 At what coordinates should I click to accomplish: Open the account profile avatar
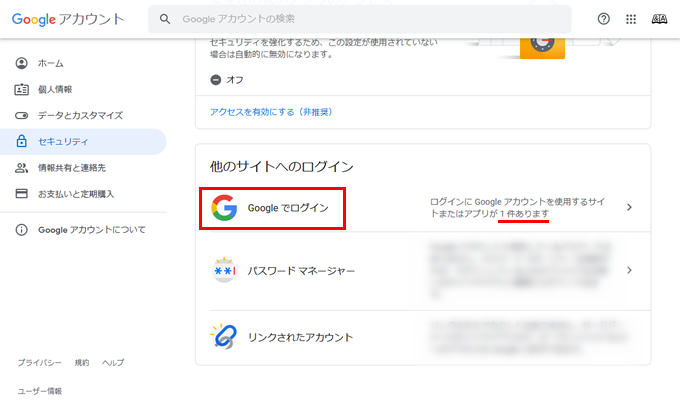tap(659, 19)
